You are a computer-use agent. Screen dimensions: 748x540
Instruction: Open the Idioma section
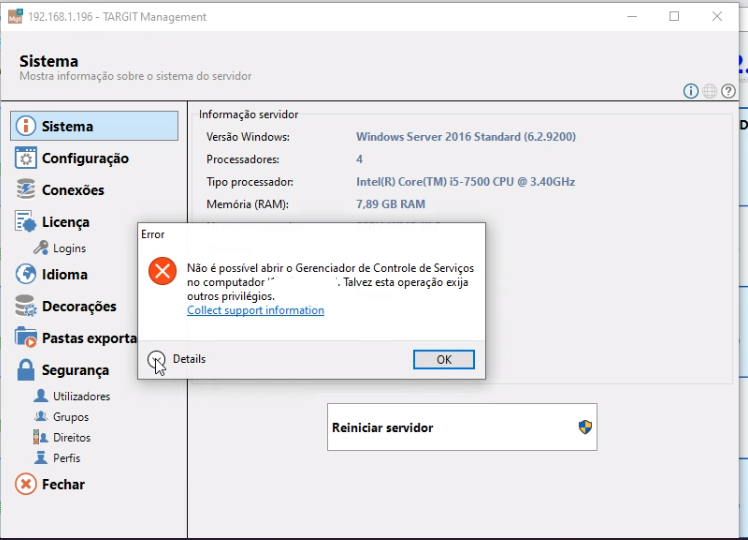click(x=64, y=274)
